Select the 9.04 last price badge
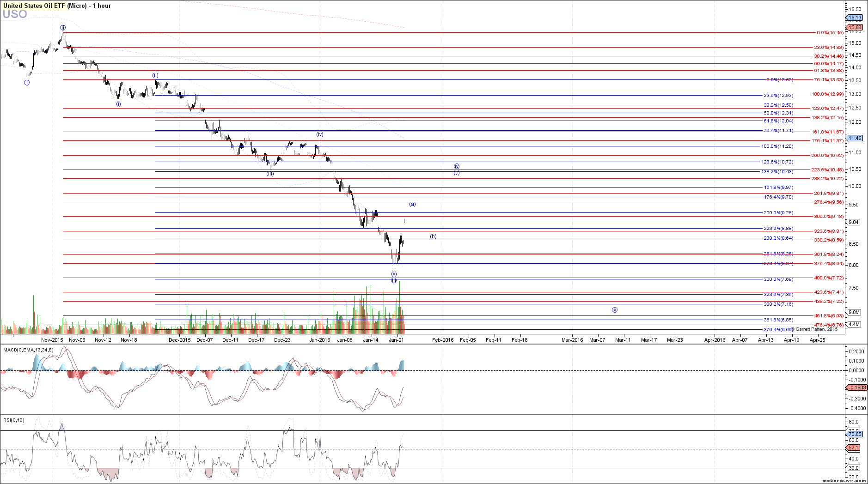The image size is (868, 484). click(x=855, y=222)
